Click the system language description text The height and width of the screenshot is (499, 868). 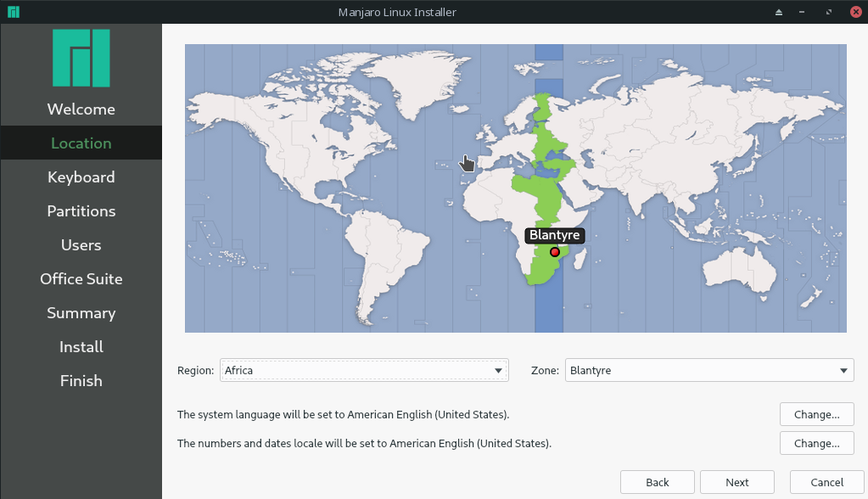coord(344,414)
